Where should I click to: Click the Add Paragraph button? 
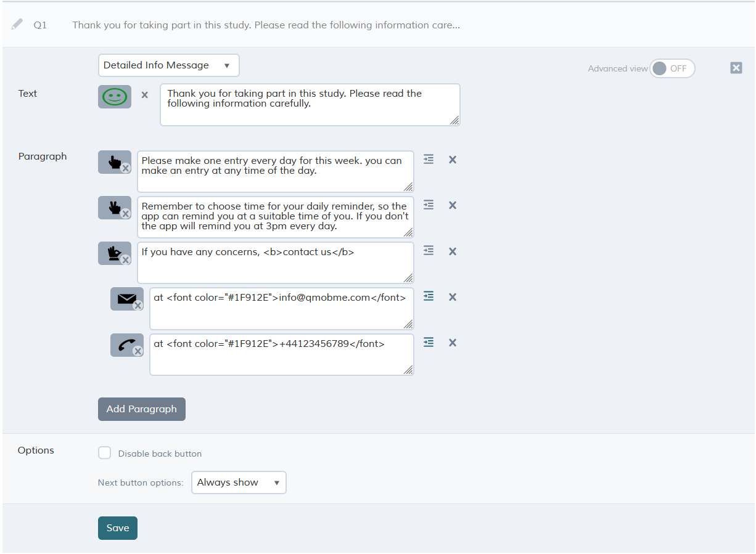coord(142,409)
